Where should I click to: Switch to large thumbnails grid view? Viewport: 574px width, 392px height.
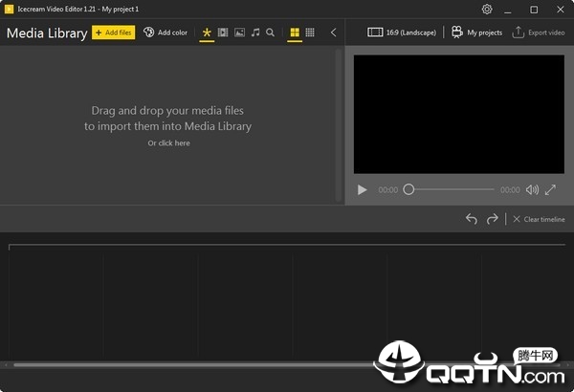click(x=295, y=33)
